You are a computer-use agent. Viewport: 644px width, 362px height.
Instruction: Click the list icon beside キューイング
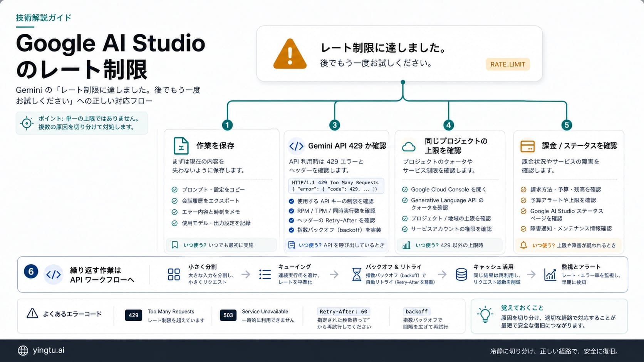click(x=265, y=274)
